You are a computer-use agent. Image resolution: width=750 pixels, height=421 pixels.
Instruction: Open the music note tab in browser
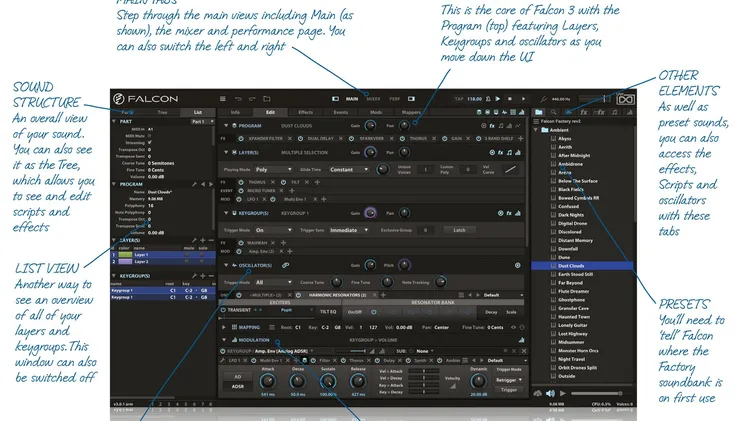[615, 112]
